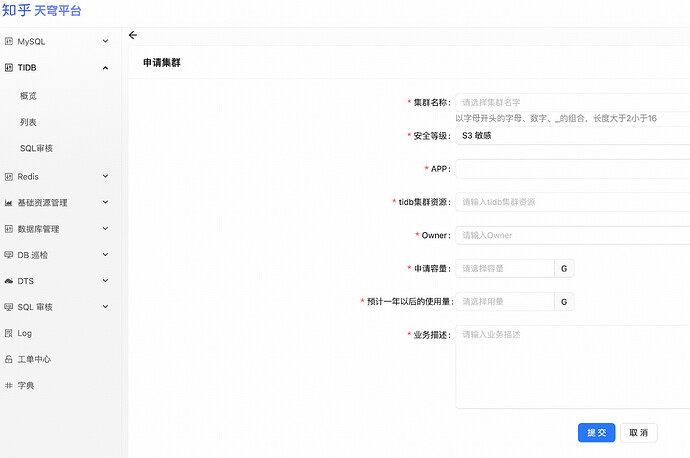Click the SQL 审核 monitor icon

click(x=8, y=307)
